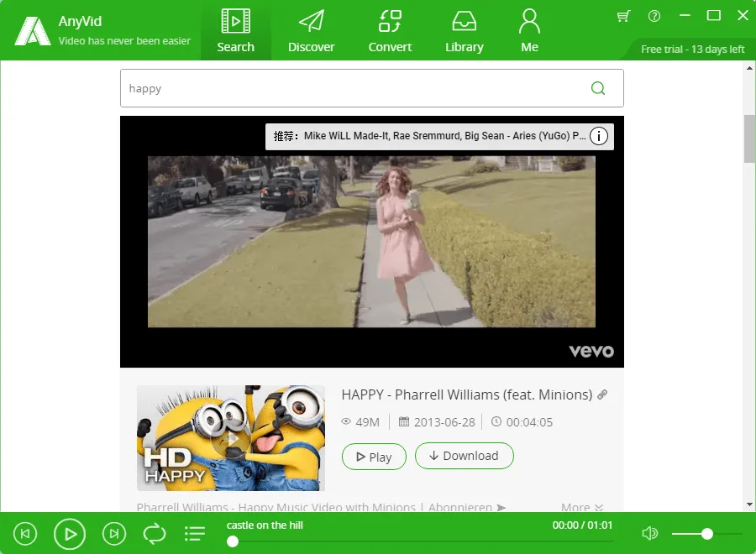The width and height of the screenshot is (756, 554).
Task: Click Free trial - 13 days left
Action: pyautogui.click(x=692, y=50)
